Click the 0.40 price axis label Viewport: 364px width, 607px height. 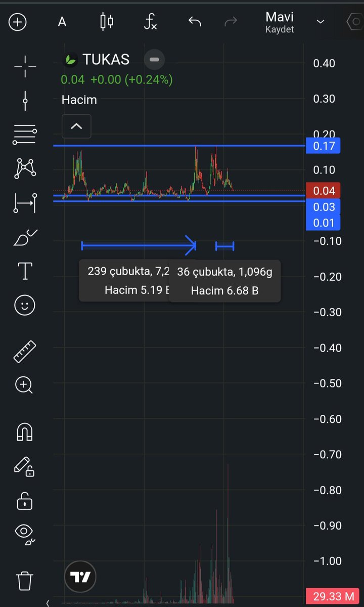pyautogui.click(x=324, y=63)
